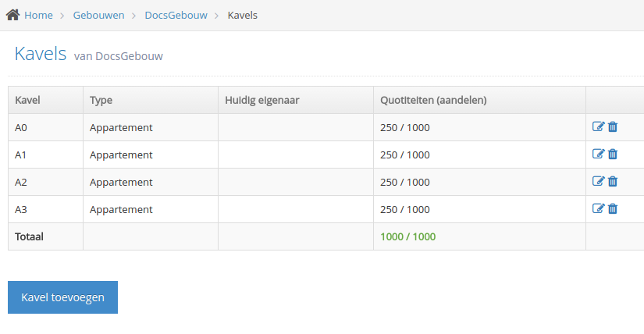Delete kavel A2 using trash icon

tap(613, 181)
